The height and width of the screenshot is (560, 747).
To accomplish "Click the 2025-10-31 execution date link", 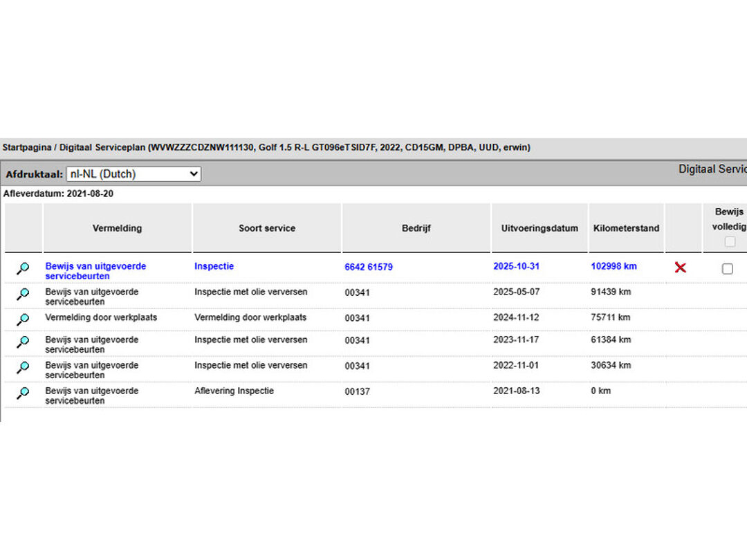I will point(515,266).
